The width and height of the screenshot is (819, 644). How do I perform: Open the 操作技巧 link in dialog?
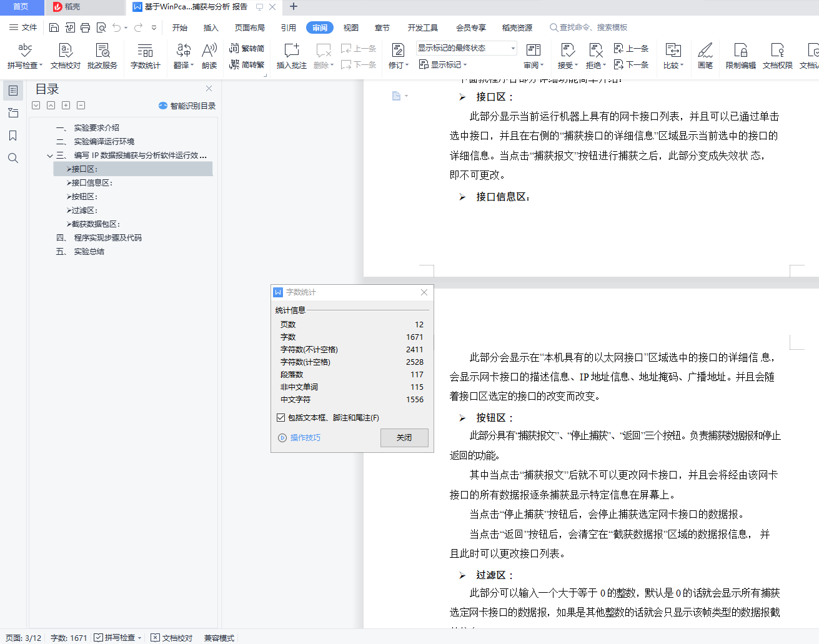coord(300,437)
